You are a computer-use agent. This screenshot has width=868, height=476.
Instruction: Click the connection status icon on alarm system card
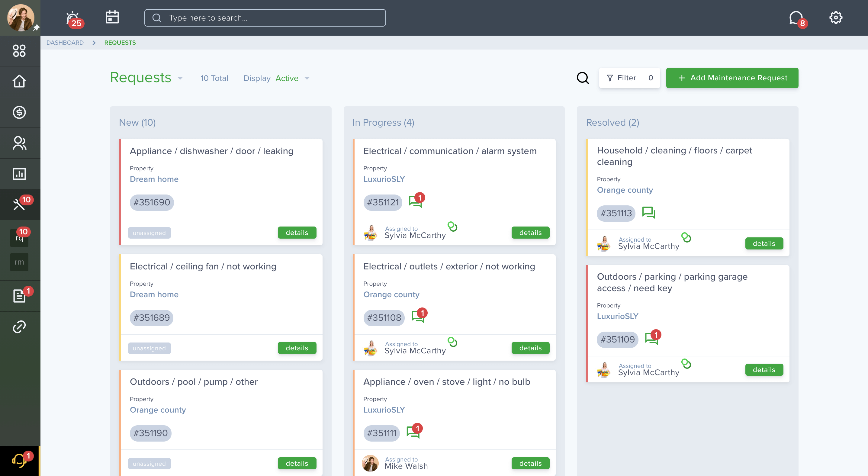(x=452, y=227)
